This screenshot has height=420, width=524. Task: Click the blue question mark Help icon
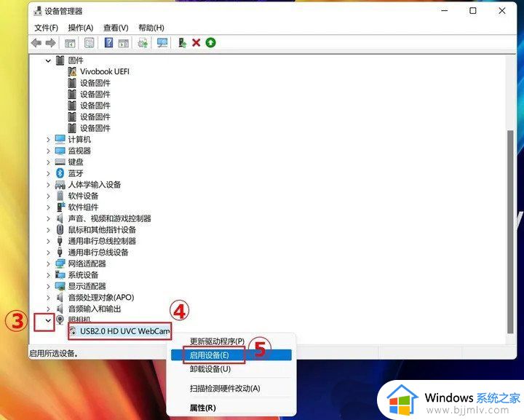coord(108,43)
